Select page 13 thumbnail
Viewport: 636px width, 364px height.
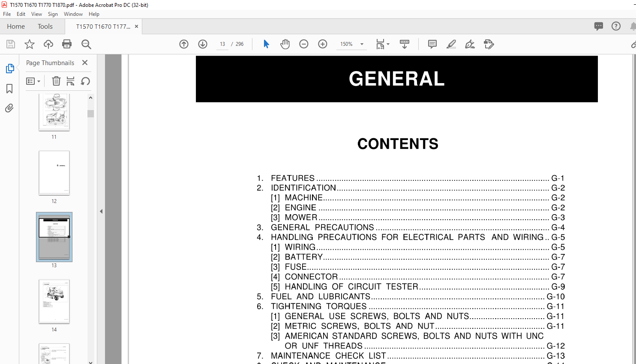click(54, 237)
